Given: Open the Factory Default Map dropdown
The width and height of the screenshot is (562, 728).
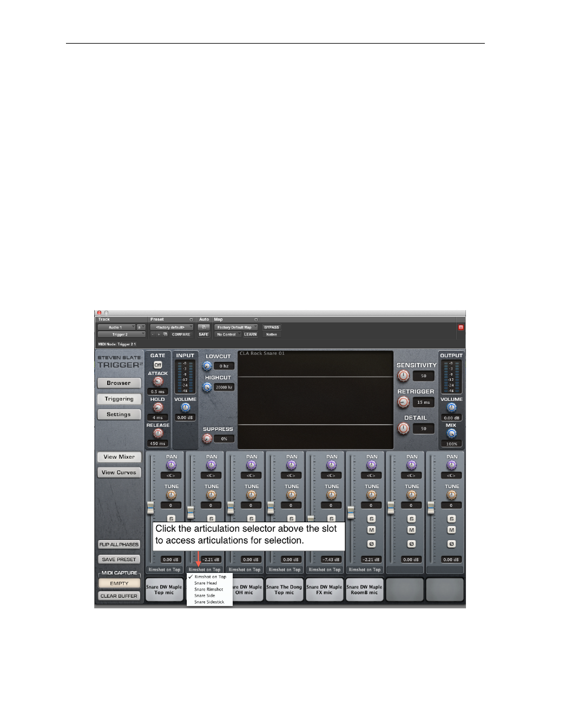Looking at the screenshot, I should (236, 327).
